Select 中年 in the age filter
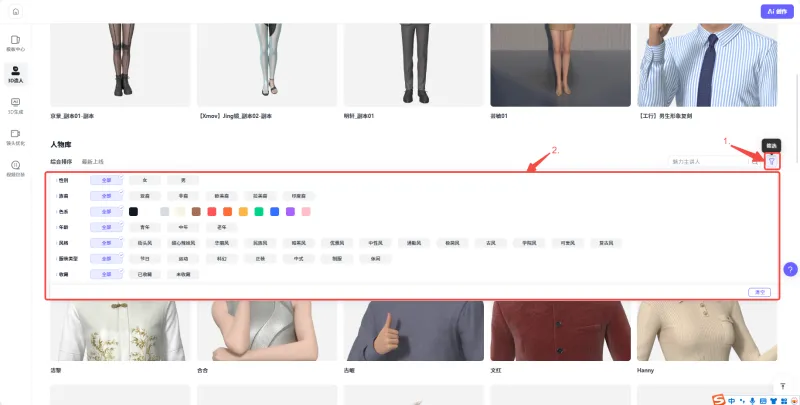Image resolution: width=800 pixels, height=405 pixels. point(183,227)
